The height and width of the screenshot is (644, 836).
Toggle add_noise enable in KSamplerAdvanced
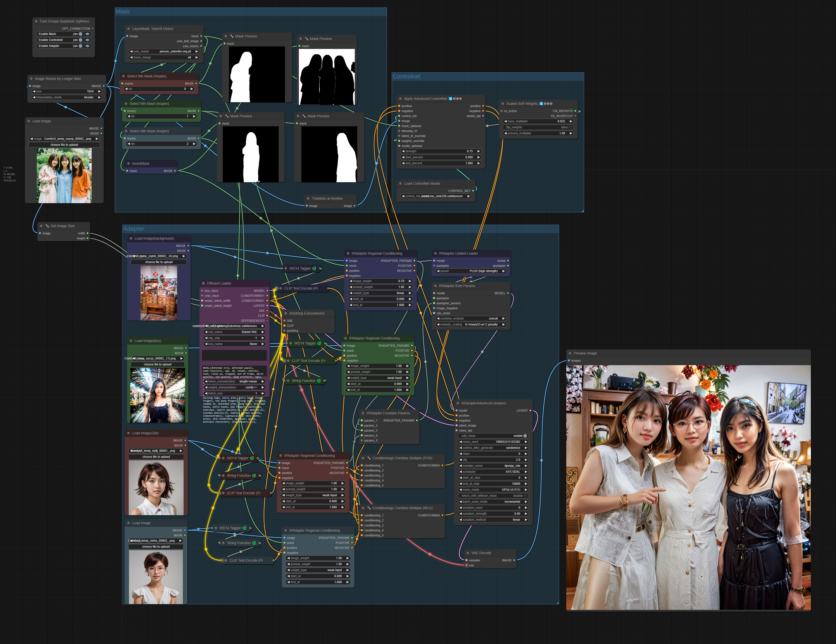[x=526, y=436]
